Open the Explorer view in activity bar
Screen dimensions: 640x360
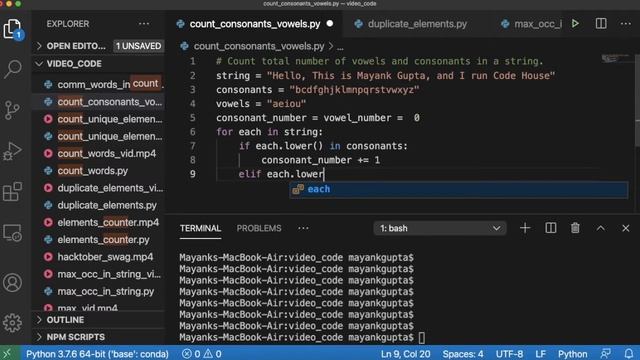[12, 29]
